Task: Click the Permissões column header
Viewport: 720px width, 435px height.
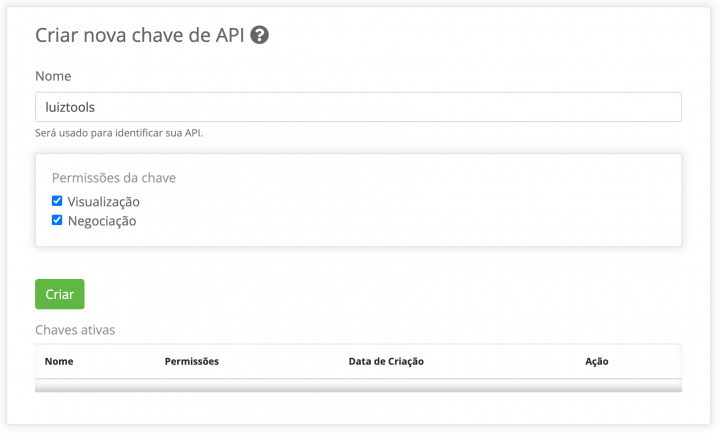Action: [x=192, y=362]
